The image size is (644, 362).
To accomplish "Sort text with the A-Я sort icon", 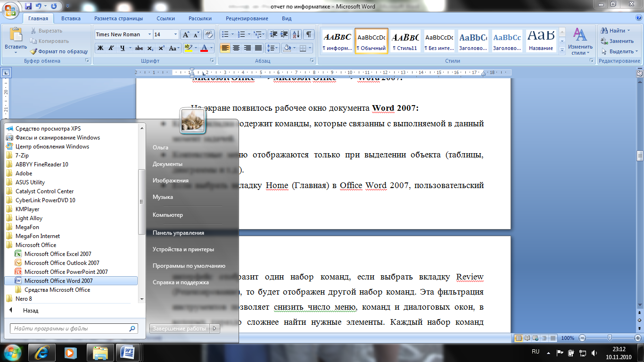I will click(x=296, y=34).
